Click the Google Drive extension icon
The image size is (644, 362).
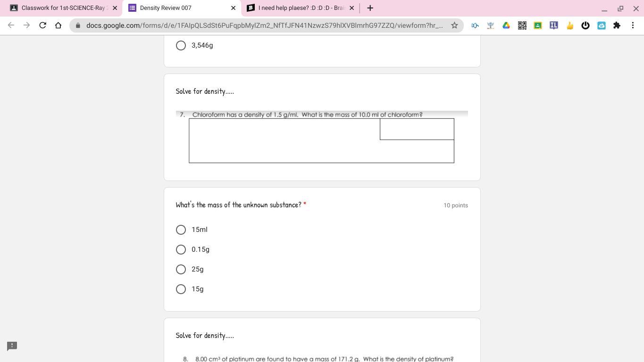tap(506, 25)
